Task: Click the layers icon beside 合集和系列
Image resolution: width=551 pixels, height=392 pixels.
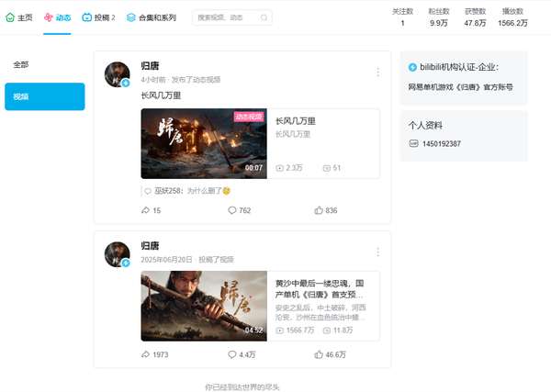Action: click(x=131, y=17)
